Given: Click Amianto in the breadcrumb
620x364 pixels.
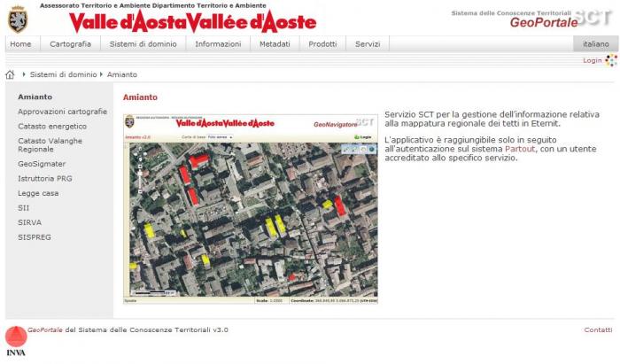Looking at the screenshot, I should tap(122, 74).
